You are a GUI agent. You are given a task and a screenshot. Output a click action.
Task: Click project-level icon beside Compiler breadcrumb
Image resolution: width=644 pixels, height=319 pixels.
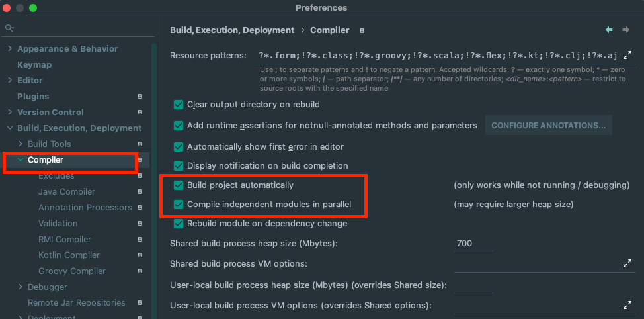click(362, 30)
